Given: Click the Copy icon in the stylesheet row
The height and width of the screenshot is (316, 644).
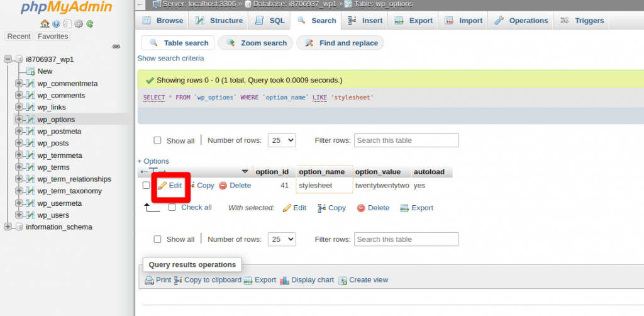Looking at the screenshot, I should pyautogui.click(x=191, y=186).
